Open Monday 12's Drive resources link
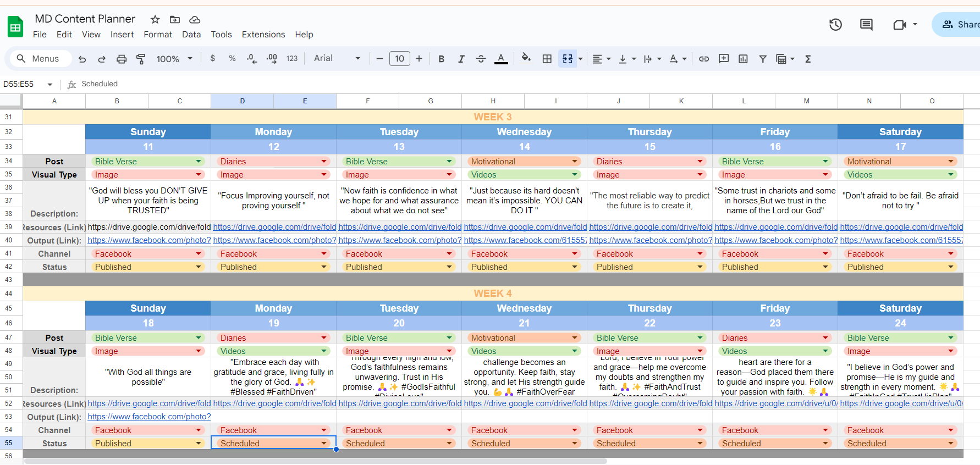Image resolution: width=980 pixels, height=465 pixels. (x=274, y=227)
